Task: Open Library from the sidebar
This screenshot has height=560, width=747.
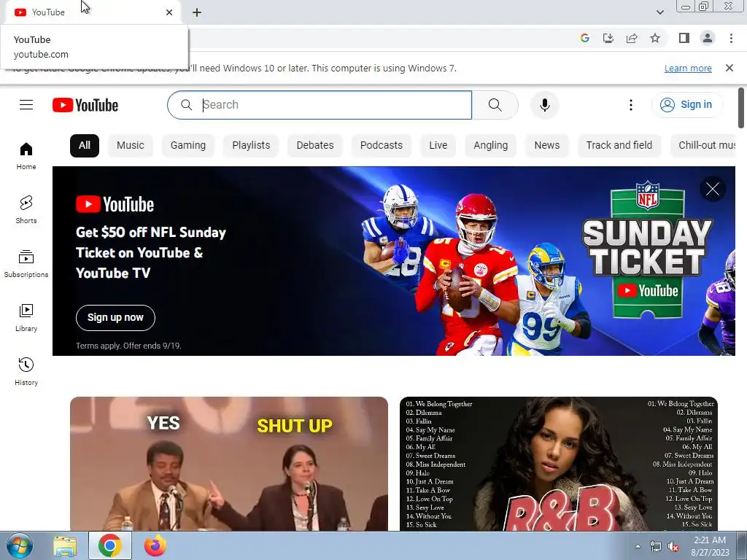Action: point(26,318)
